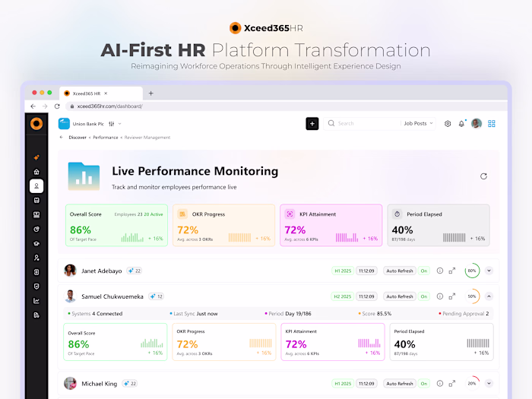Open the pie chart icon in sidebar
The width and height of the screenshot is (532, 399).
(x=36, y=229)
